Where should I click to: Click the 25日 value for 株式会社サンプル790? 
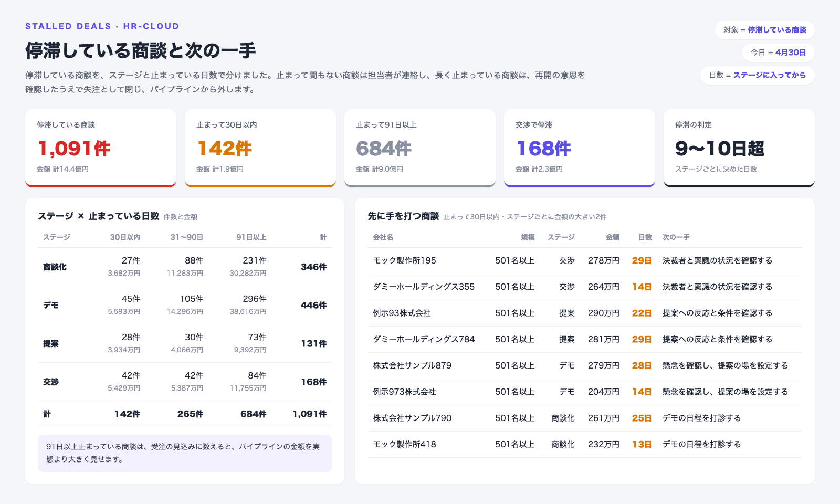642,418
